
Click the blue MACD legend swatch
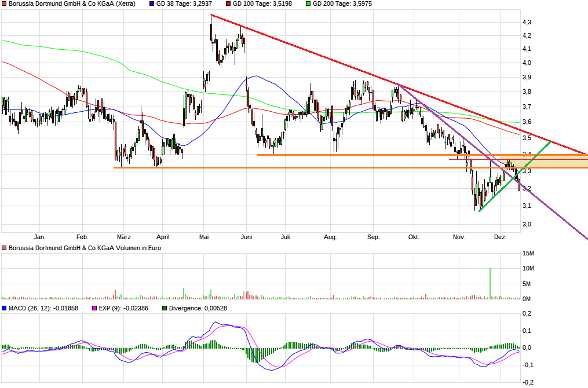(4, 308)
